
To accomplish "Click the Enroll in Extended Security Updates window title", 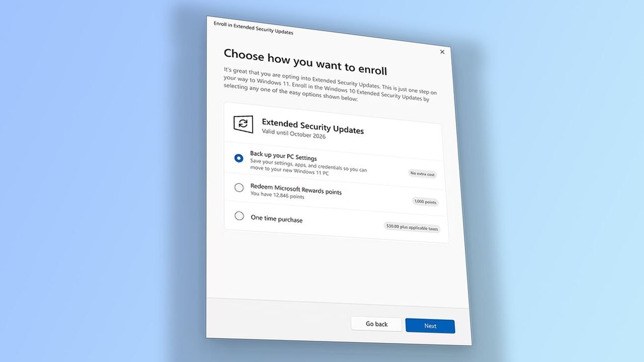I will point(253,28).
